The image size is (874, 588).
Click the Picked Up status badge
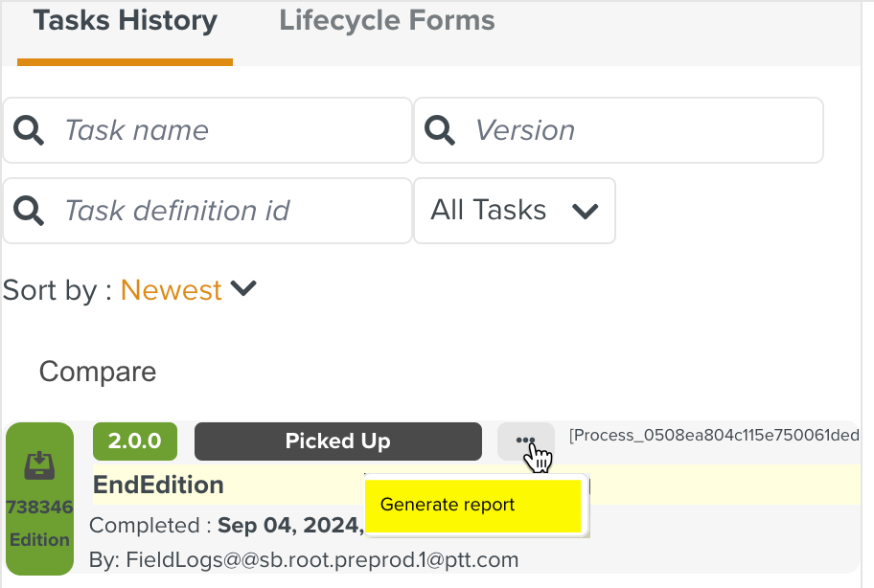tap(337, 441)
